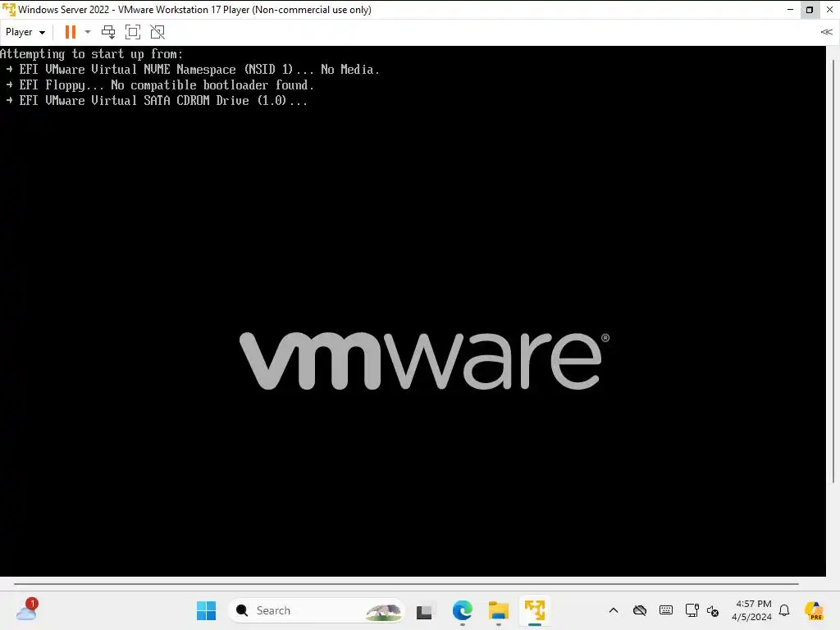
Task: Open the weather widget on taskbar
Action: (x=27, y=610)
